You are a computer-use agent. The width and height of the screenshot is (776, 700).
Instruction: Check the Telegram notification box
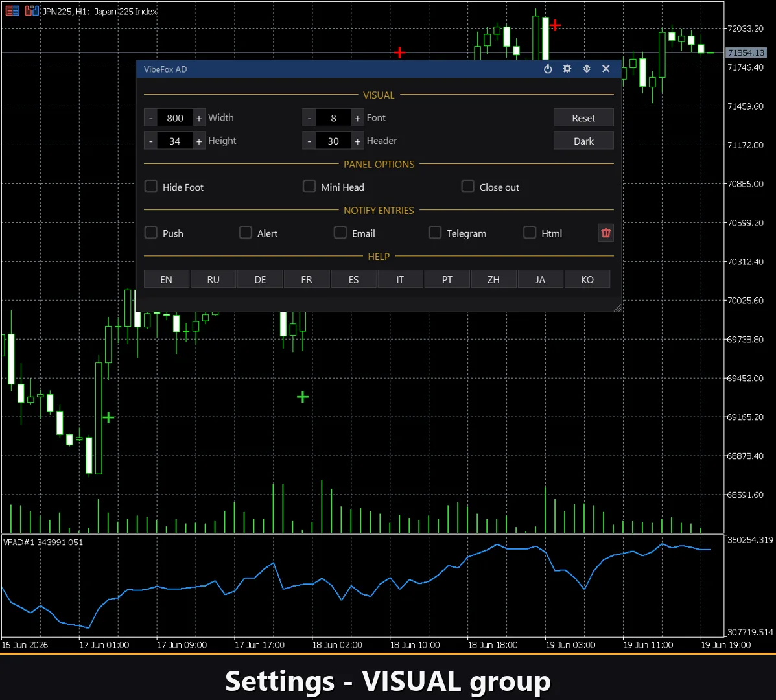435,233
